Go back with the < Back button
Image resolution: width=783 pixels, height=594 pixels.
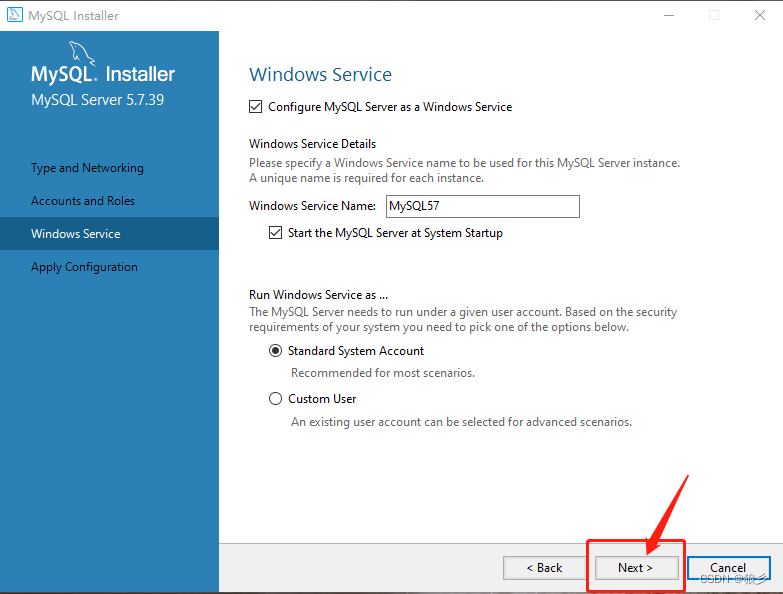(544, 568)
